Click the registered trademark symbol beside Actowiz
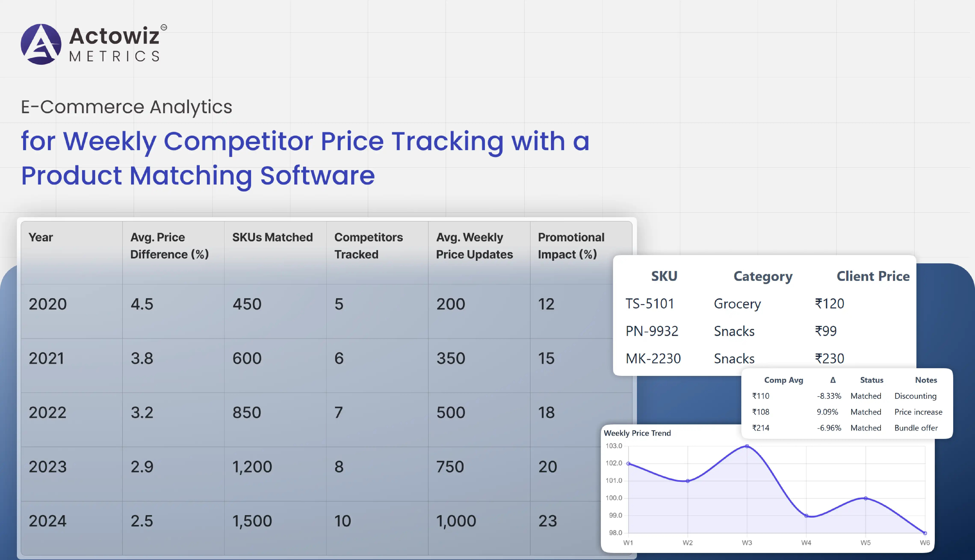This screenshot has height=560, width=975. [164, 27]
